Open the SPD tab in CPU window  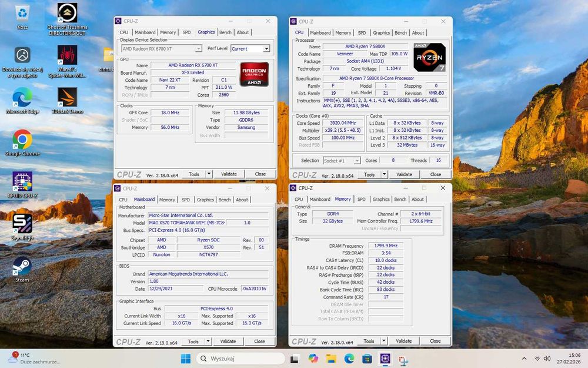pos(362,32)
